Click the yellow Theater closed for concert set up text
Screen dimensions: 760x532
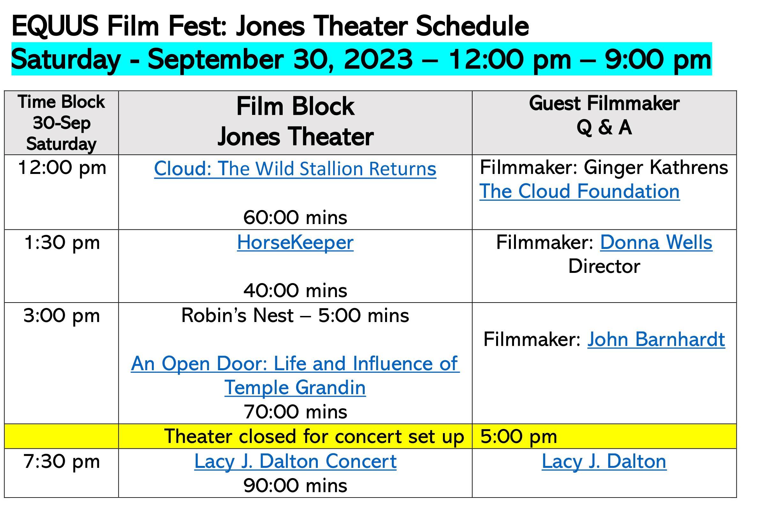click(x=314, y=436)
